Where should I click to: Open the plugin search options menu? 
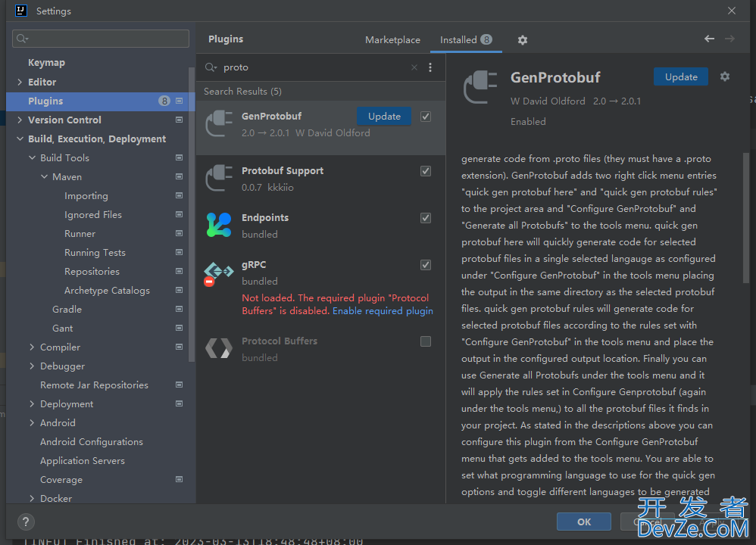click(430, 67)
